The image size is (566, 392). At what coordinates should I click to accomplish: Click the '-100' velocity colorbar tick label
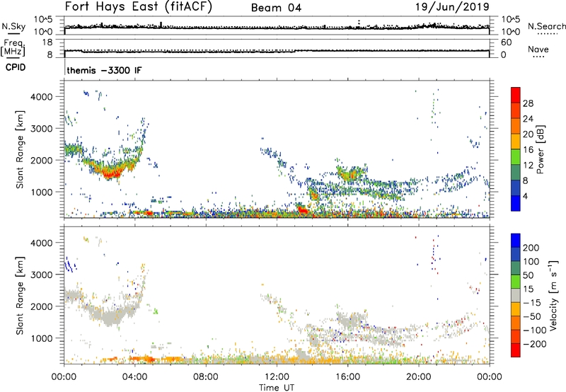(535, 330)
